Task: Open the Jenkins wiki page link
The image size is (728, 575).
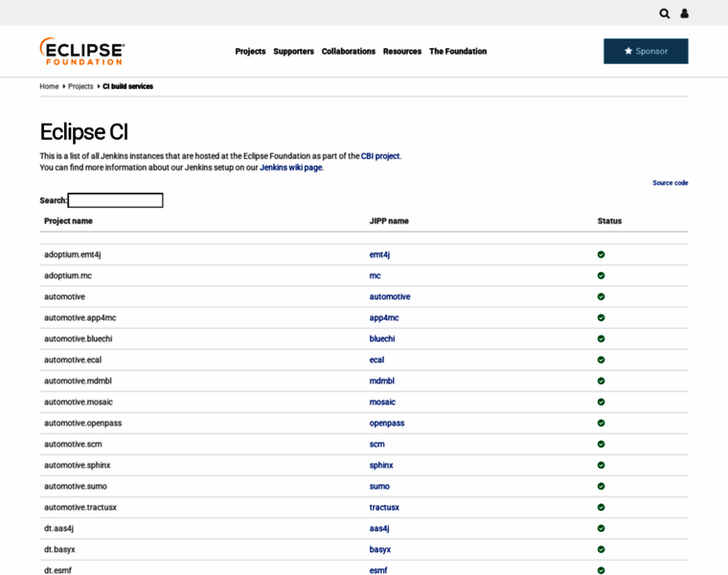Action: coord(290,168)
